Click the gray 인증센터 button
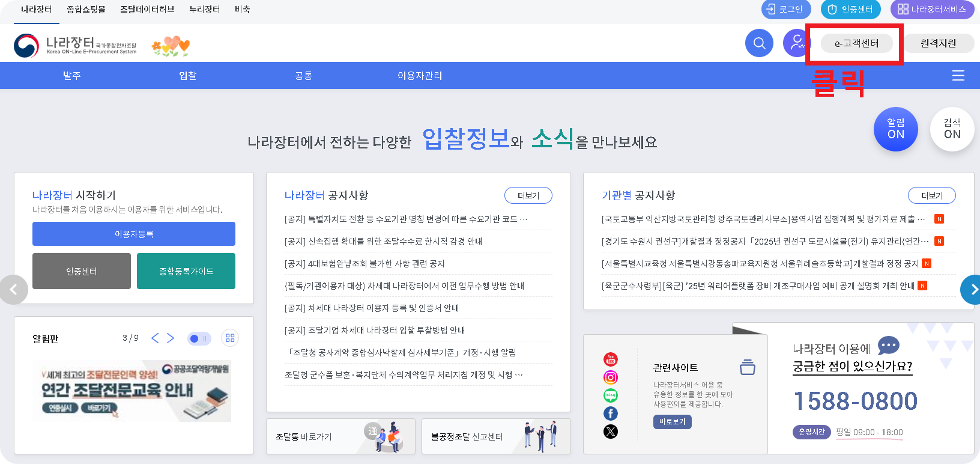The image size is (980, 464). pyautogui.click(x=82, y=271)
